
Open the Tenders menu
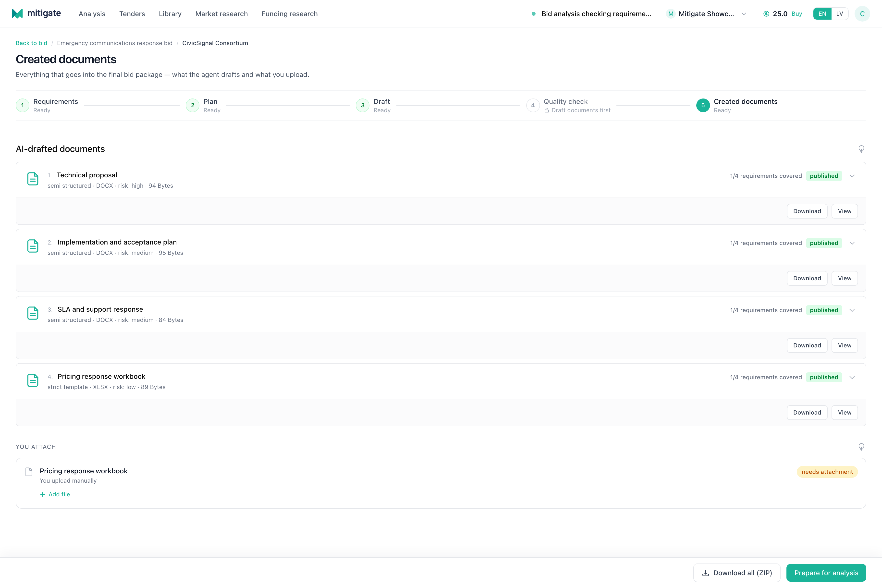pos(132,14)
